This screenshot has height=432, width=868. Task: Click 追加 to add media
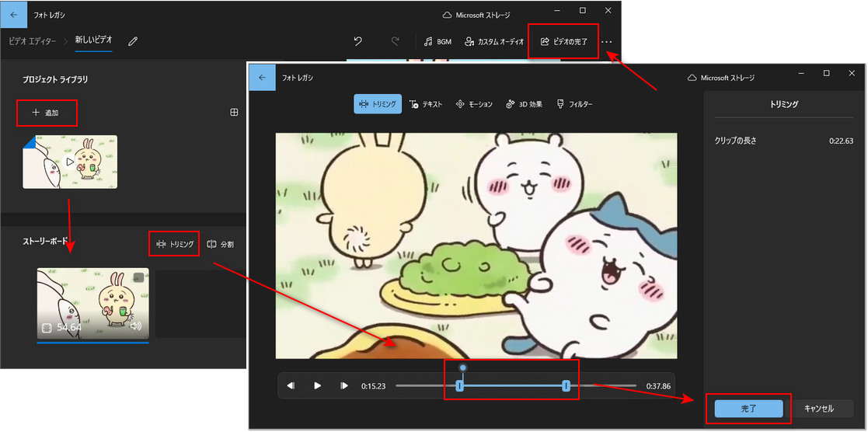[46, 113]
